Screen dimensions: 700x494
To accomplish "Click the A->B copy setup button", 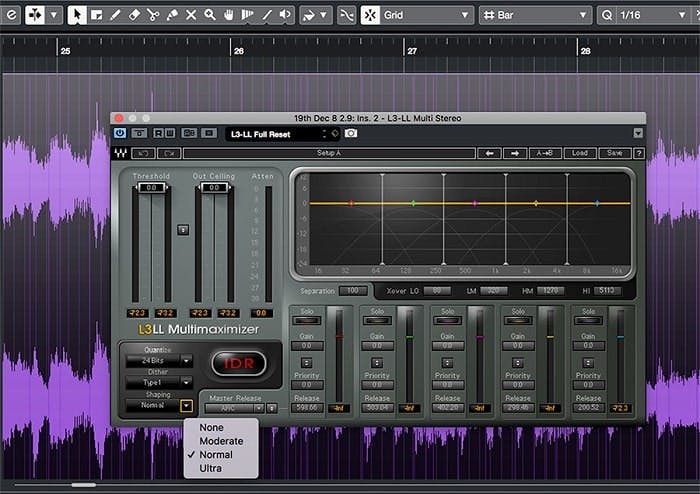I will tap(545, 154).
